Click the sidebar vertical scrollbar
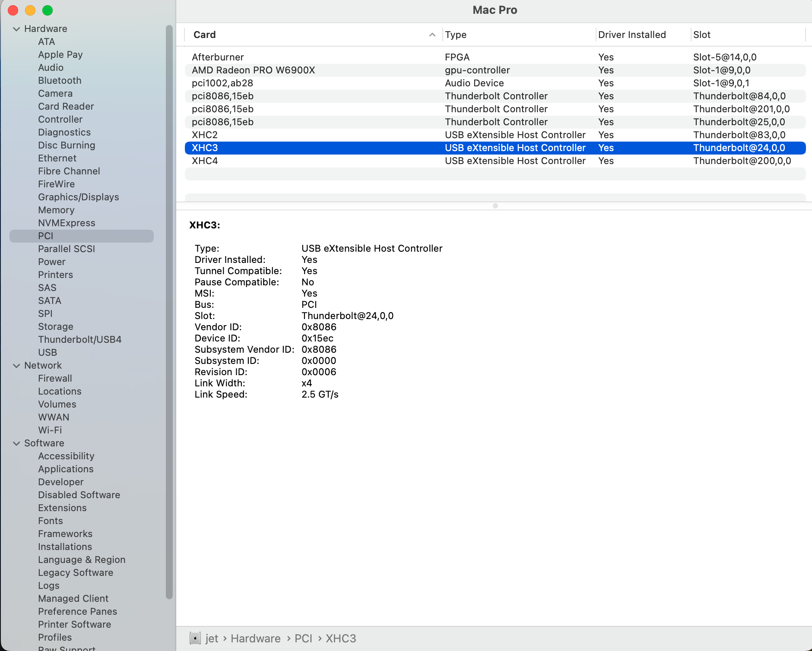This screenshot has height=651, width=812. 169,312
